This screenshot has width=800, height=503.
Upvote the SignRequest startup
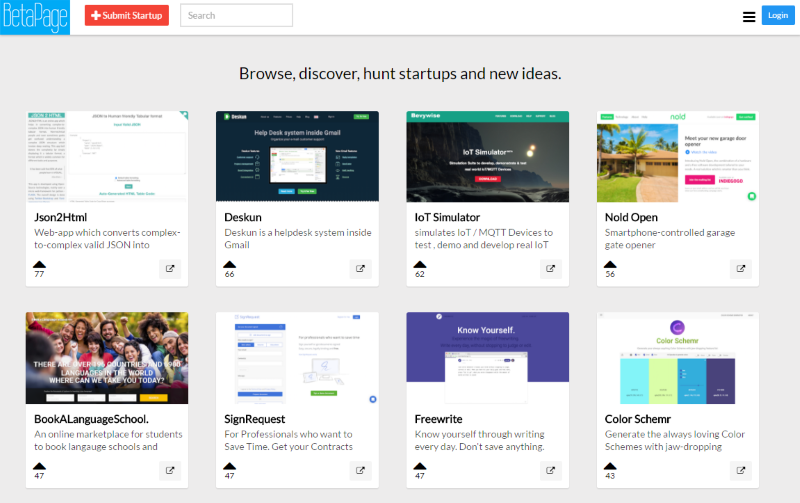pyautogui.click(x=230, y=466)
